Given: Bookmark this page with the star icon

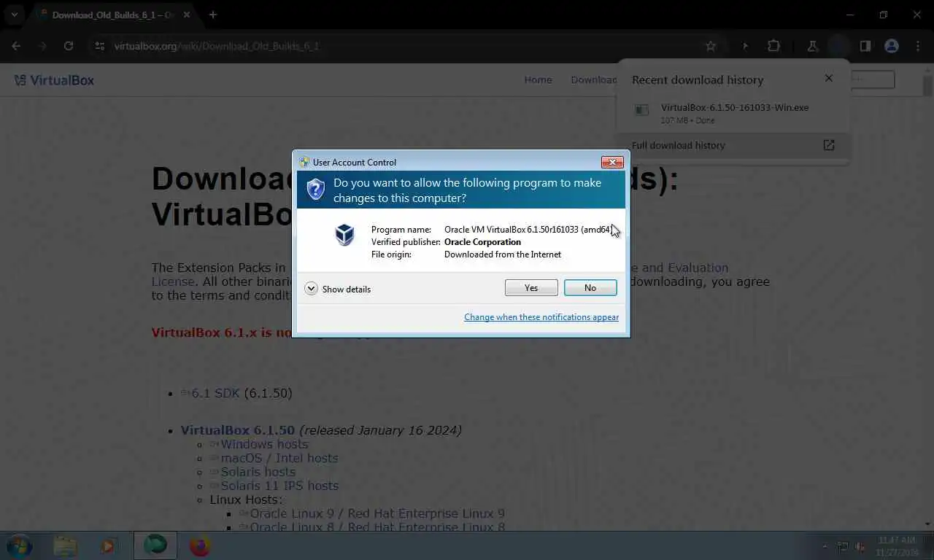Looking at the screenshot, I should 711,46.
